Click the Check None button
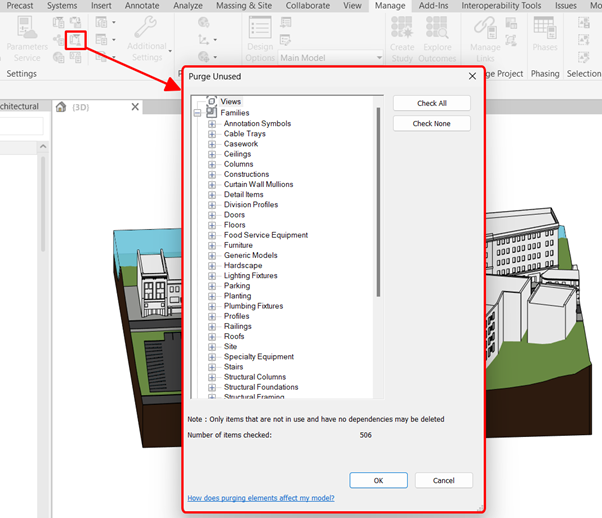602x518 pixels. click(x=432, y=124)
